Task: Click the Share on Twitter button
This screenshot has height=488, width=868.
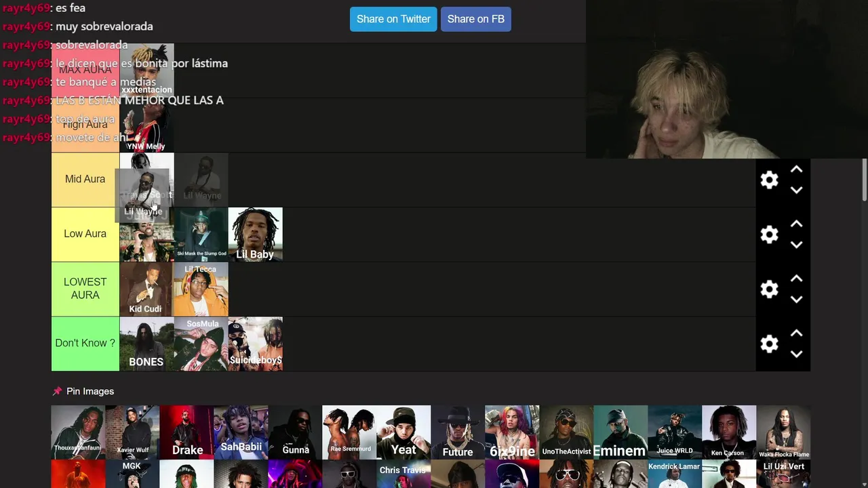Action: tap(393, 19)
